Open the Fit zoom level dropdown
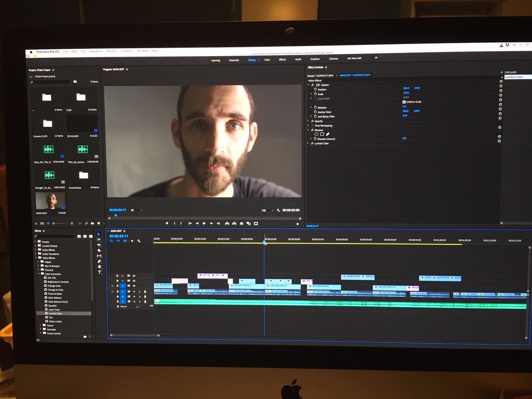The image size is (532, 399). 137,210
